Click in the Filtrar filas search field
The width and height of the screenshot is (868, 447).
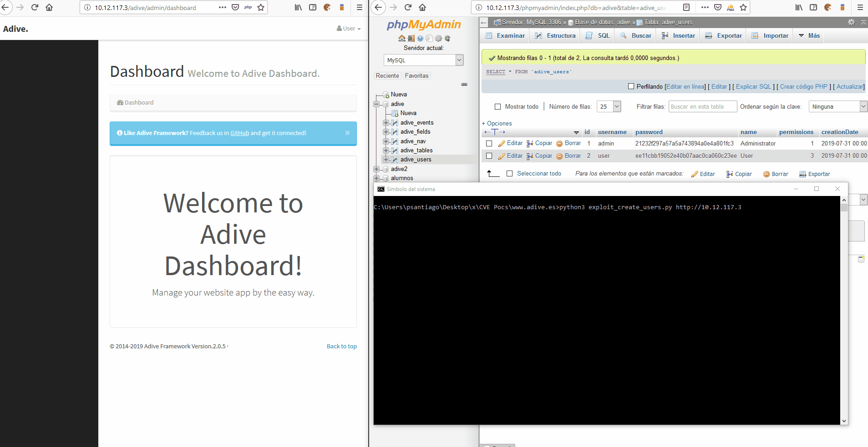[x=702, y=106]
